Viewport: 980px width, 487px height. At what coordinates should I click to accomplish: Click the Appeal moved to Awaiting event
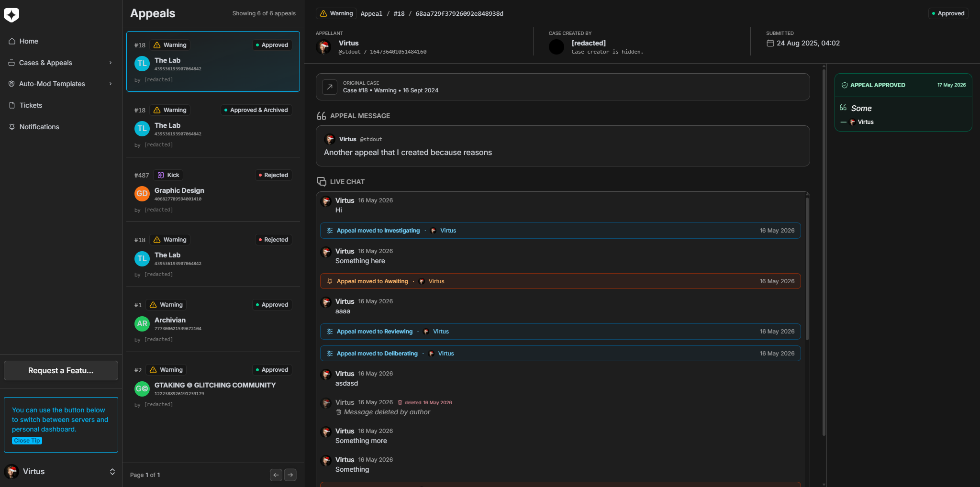point(560,281)
